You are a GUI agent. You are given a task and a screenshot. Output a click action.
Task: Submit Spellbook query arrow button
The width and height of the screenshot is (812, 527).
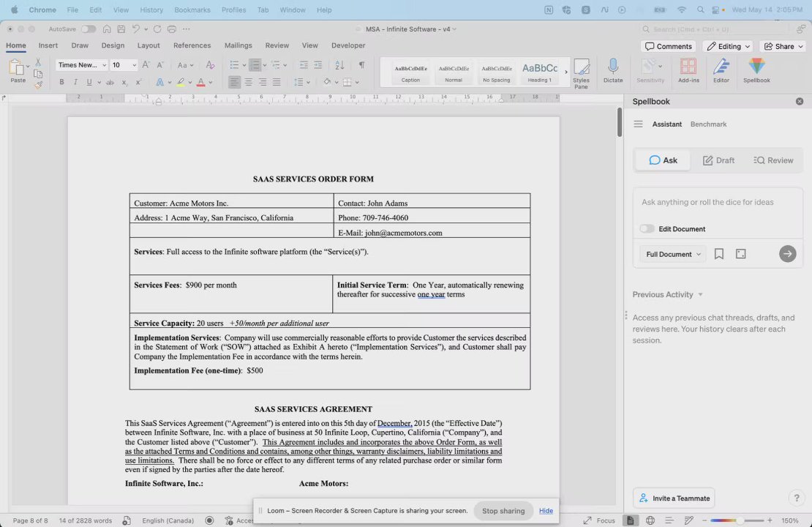click(787, 254)
